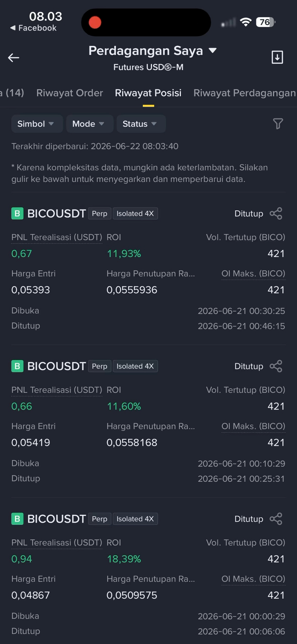Image resolution: width=297 pixels, height=644 pixels.
Task: Tap OI Maks. (BICO) label in second position
Action: pos(253,426)
